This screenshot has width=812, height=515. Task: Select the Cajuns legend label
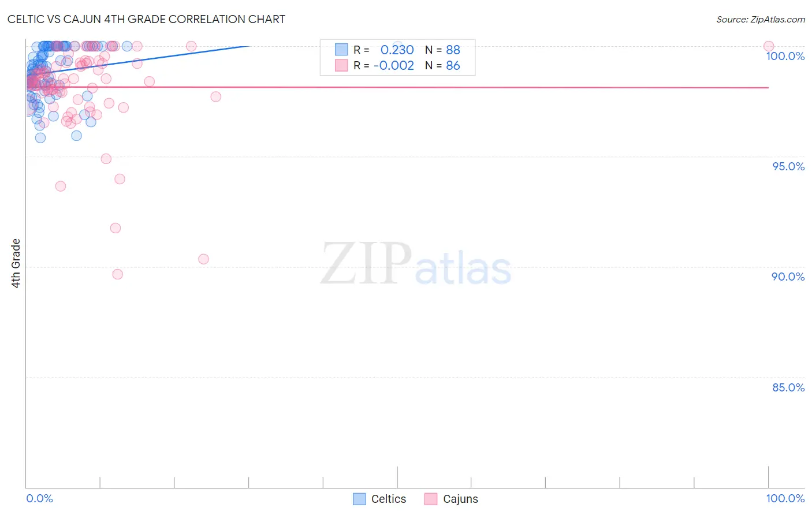460,499
